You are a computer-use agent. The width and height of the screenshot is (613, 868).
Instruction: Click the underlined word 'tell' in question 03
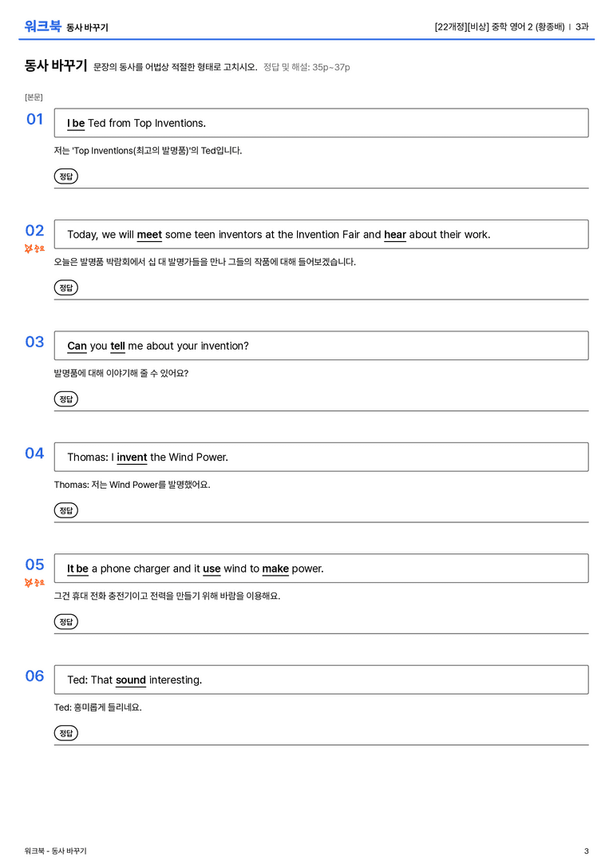[x=118, y=346]
